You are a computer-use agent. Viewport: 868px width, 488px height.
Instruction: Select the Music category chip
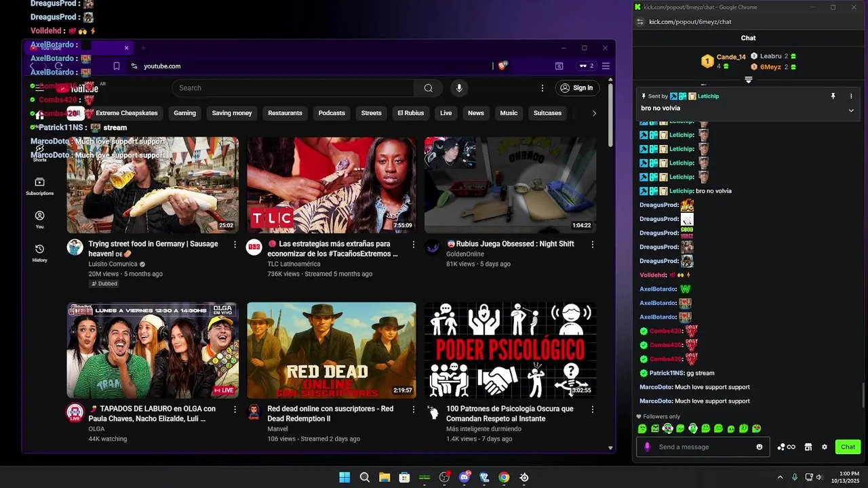coord(509,113)
